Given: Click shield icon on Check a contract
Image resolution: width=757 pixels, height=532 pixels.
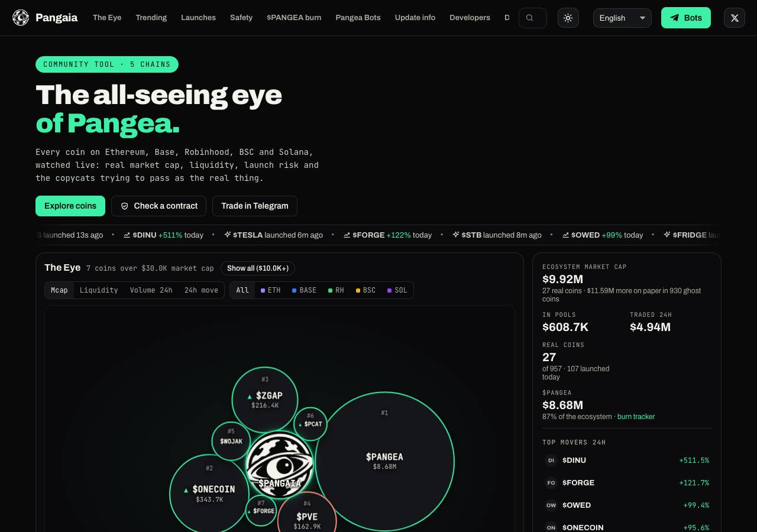Looking at the screenshot, I should tap(124, 206).
